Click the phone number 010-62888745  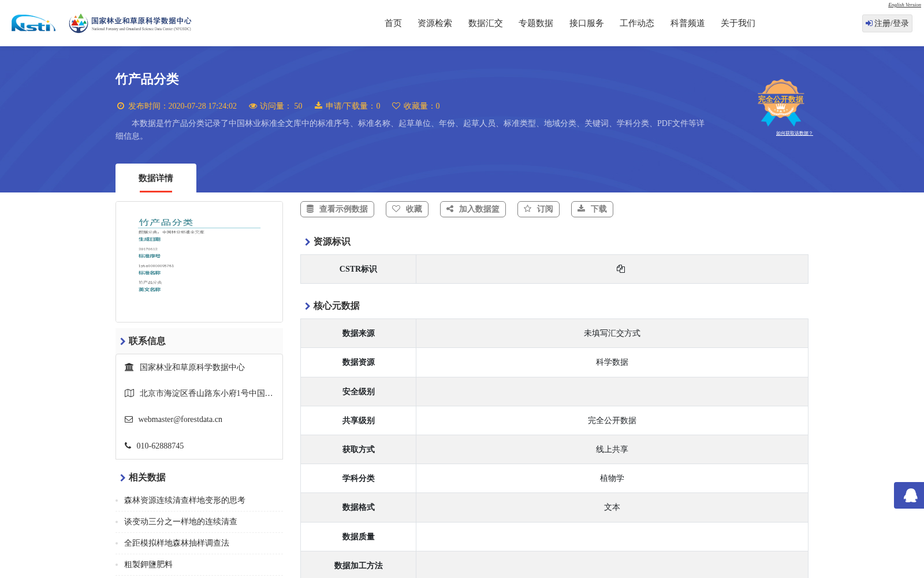[x=160, y=446]
